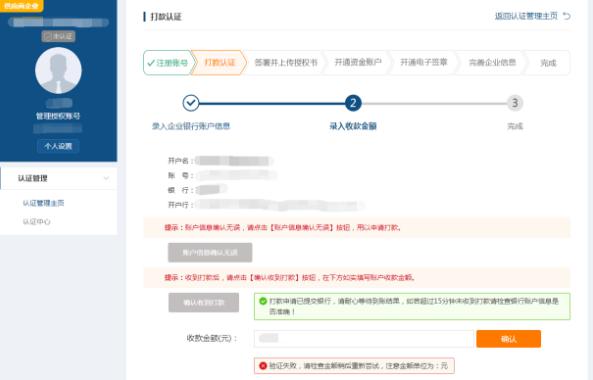Click red error icon in validation message
The width and height of the screenshot is (593, 380).
point(263,366)
